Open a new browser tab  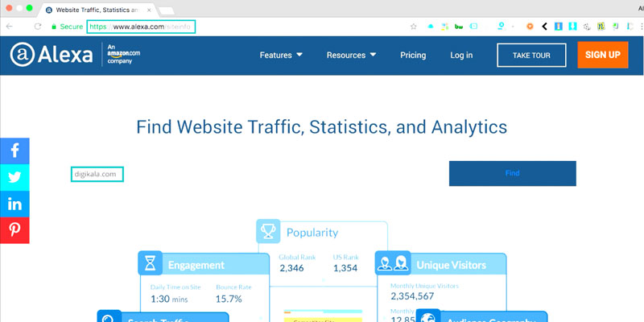point(167,10)
